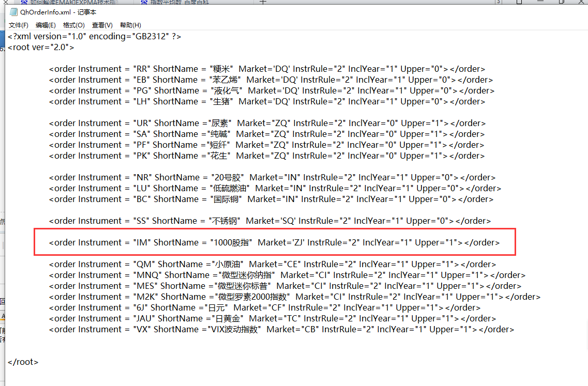Click the order line for instrument RR 粳米
This screenshot has height=386, width=588.
(x=267, y=69)
